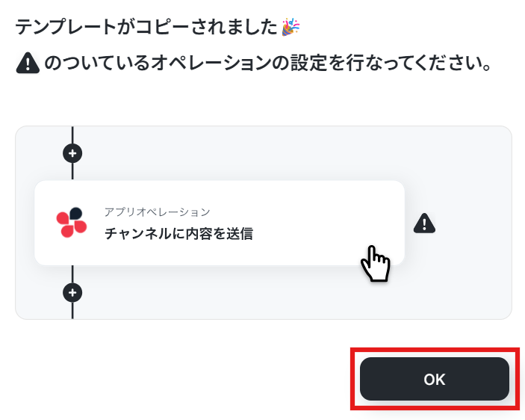Click the connector line at the preview bottom edge
The height and width of the screenshot is (420, 525).
[72, 310]
